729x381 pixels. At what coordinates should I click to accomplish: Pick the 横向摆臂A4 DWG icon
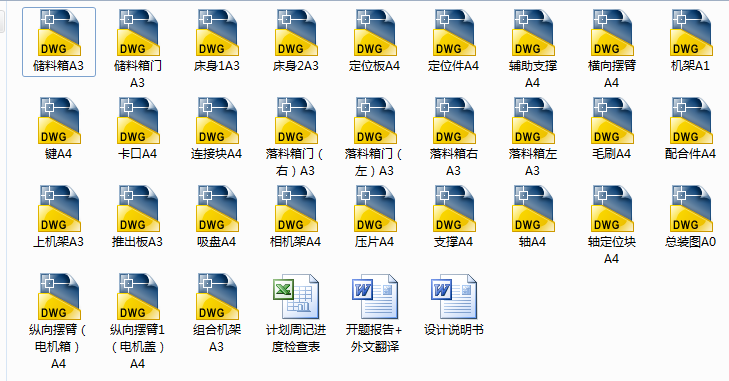(x=612, y=33)
